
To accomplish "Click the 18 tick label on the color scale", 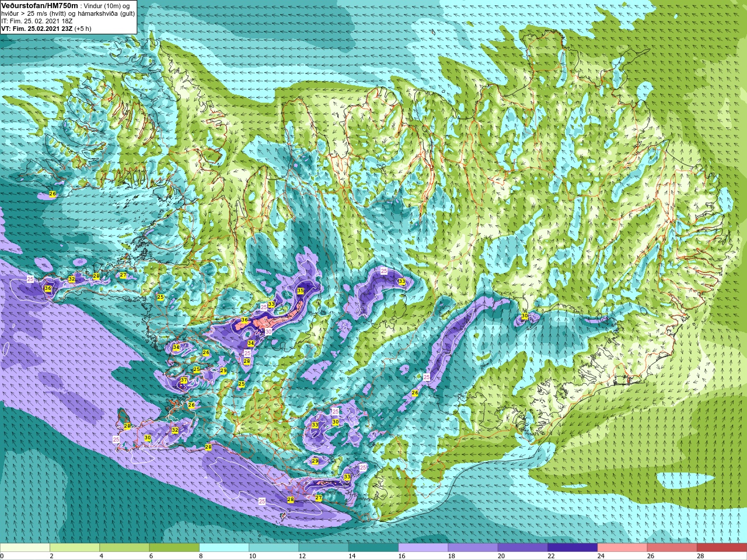I will click(x=452, y=556).
